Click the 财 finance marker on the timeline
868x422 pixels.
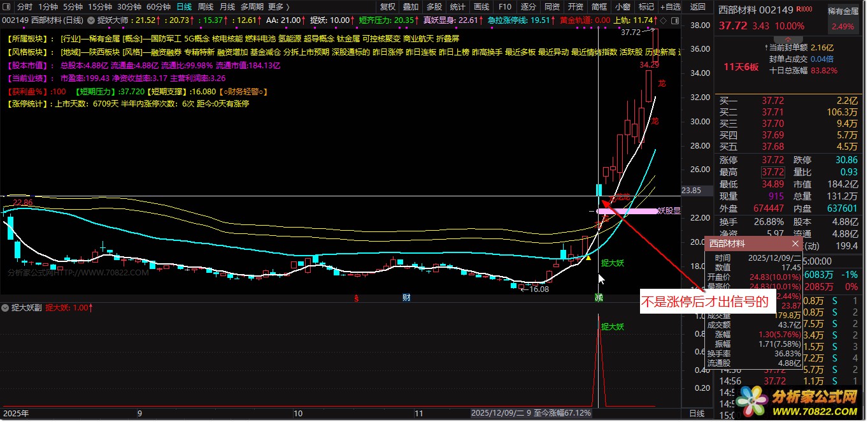[406, 298]
